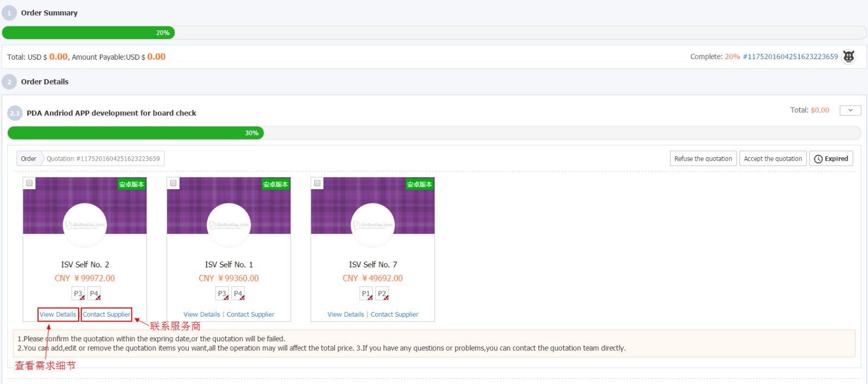Check the ISV Self No. 7 card checkbox
The width and height of the screenshot is (868, 384).
(317, 183)
